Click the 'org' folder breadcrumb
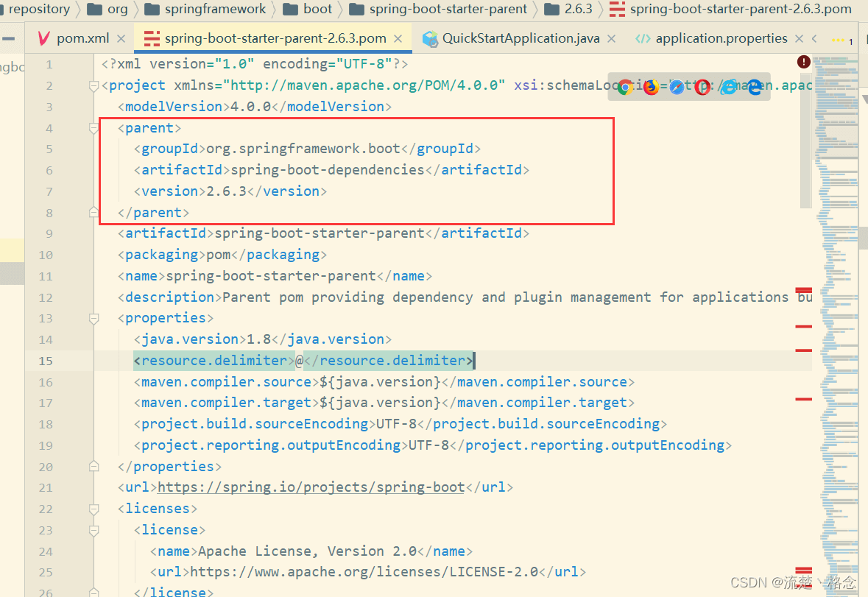The height and width of the screenshot is (597, 868). 107,9
